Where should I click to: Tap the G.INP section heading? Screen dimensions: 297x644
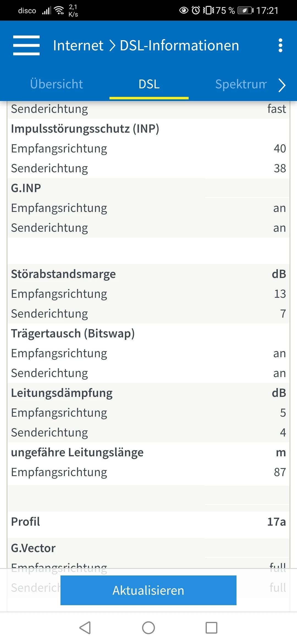point(26,188)
